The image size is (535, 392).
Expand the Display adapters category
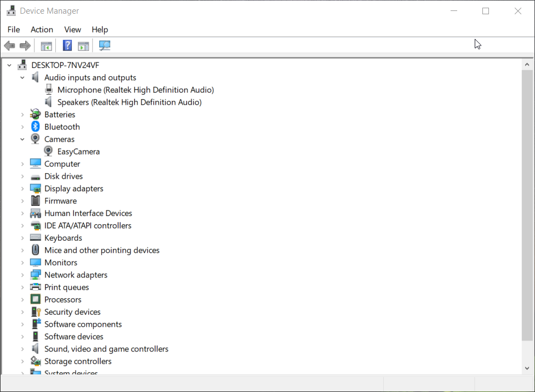[x=22, y=189]
